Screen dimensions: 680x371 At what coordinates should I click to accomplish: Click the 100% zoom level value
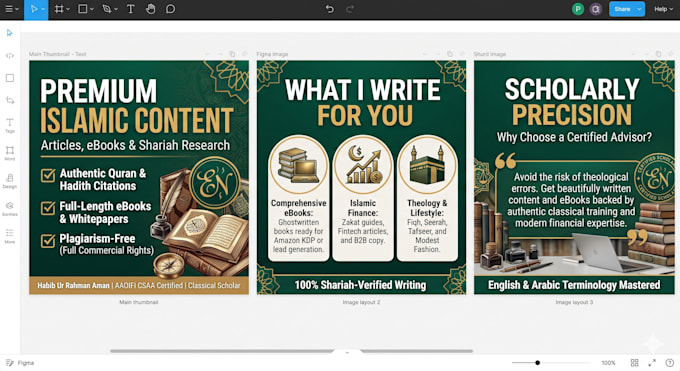(608, 363)
